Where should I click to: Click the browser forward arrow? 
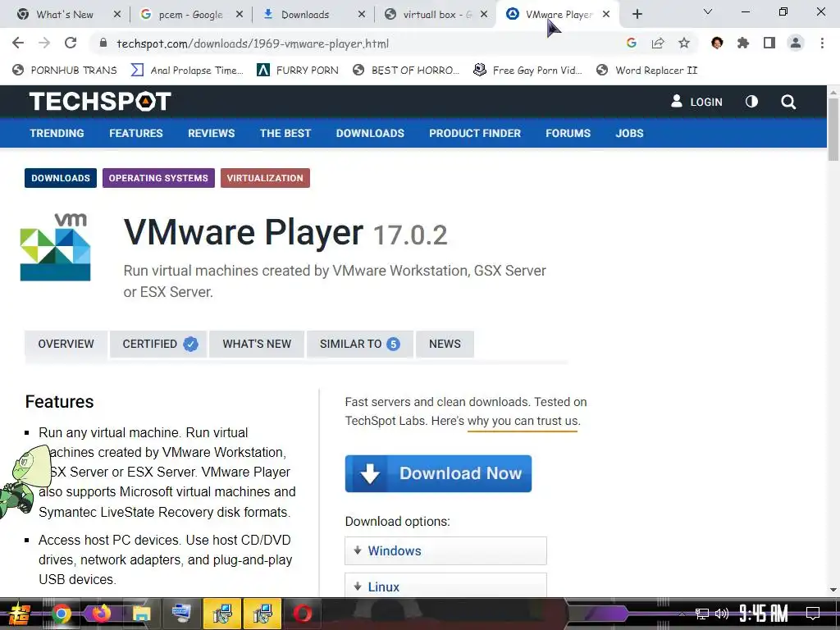pyautogui.click(x=44, y=43)
